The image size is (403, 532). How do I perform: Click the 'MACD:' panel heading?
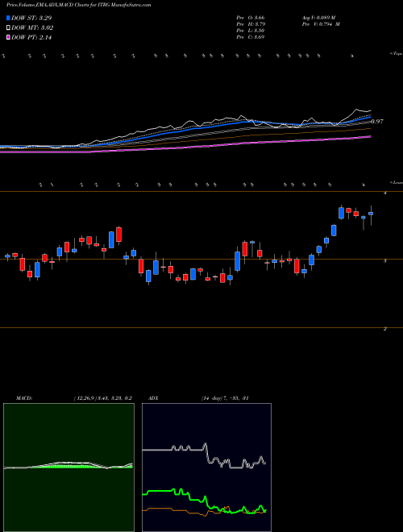coord(23,398)
